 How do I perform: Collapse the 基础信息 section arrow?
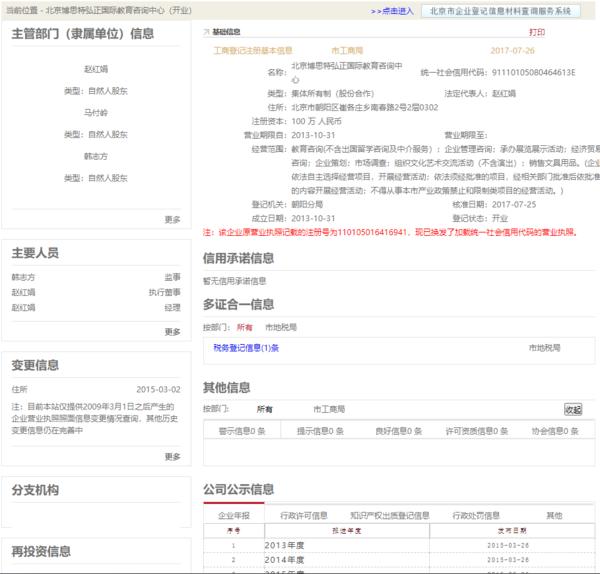pyautogui.click(x=207, y=32)
